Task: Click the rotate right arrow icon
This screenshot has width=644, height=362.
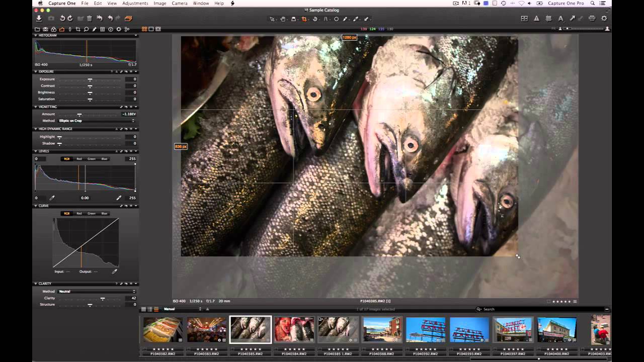Action: (x=70, y=19)
